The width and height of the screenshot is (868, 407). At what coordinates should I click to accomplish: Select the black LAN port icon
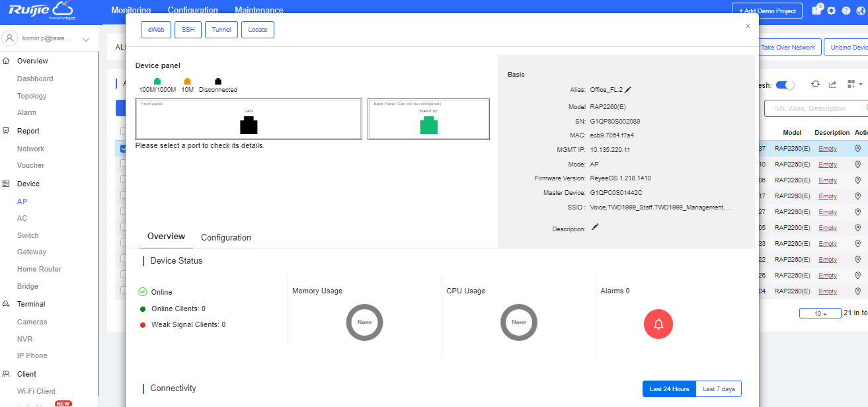click(249, 125)
